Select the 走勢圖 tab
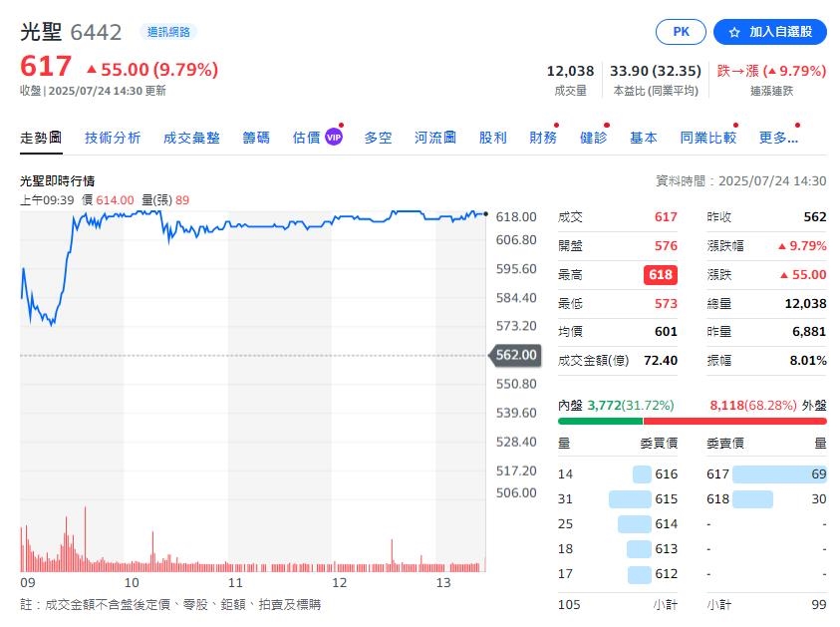Viewport: 840px width, 627px height. [x=41, y=137]
